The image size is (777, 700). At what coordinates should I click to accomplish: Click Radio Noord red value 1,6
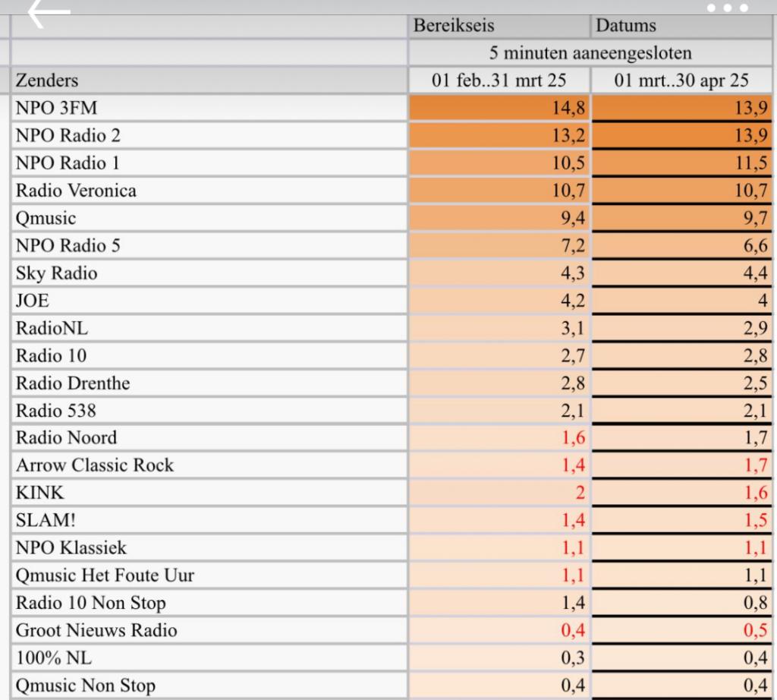tap(499, 437)
